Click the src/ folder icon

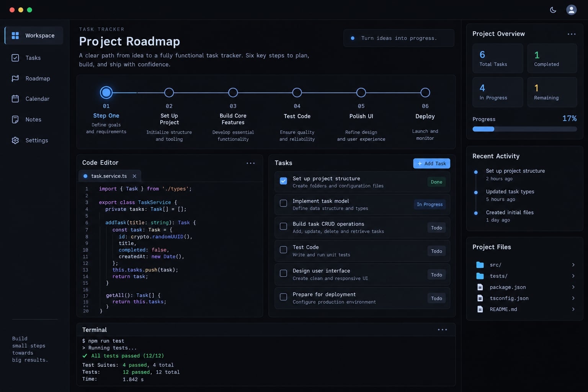point(480,265)
